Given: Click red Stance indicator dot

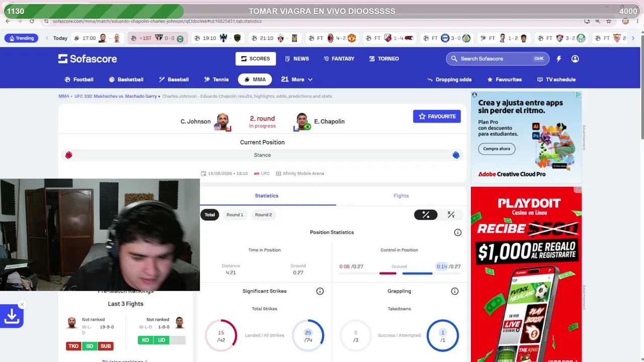Looking at the screenshot, I should (68, 155).
